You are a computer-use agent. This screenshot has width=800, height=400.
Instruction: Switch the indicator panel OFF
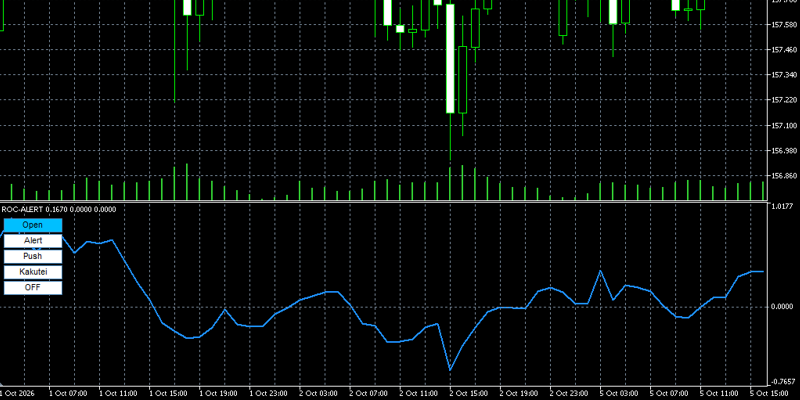pyautogui.click(x=33, y=288)
